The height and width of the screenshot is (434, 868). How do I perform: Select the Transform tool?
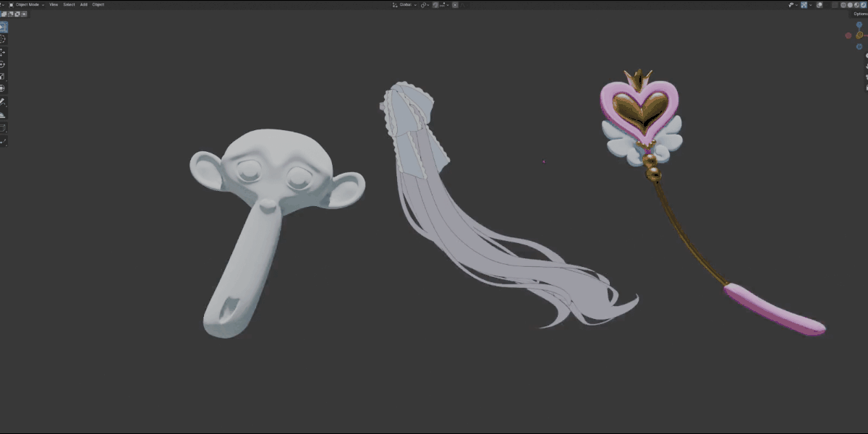(x=3, y=88)
